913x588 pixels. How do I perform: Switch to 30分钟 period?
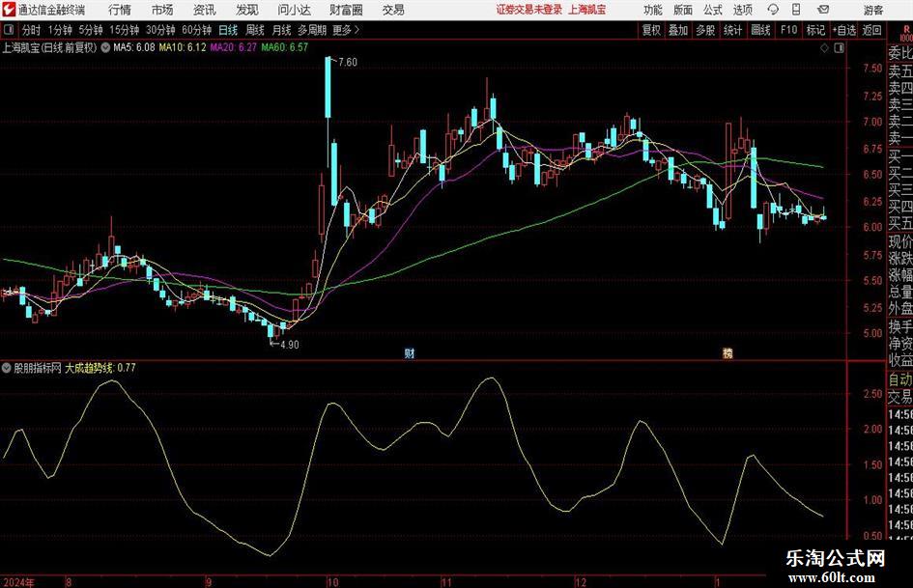pyautogui.click(x=160, y=30)
